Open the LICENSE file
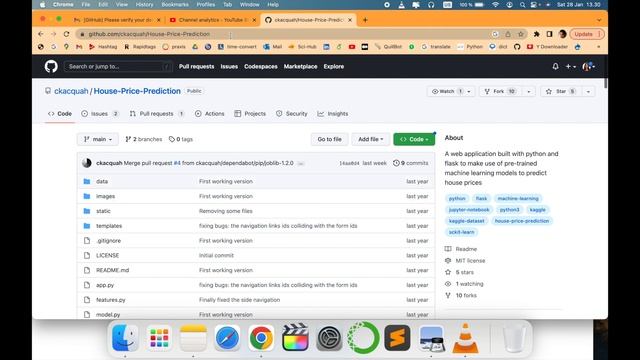 point(107,256)
